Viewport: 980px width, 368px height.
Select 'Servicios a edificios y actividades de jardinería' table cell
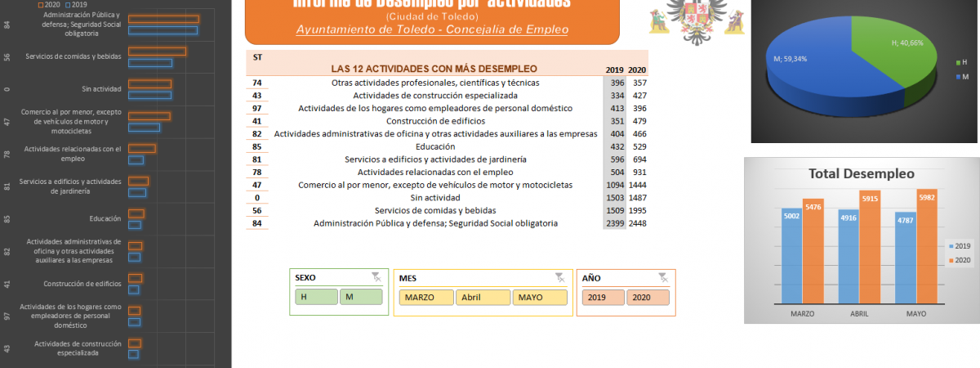coord(435,159)
